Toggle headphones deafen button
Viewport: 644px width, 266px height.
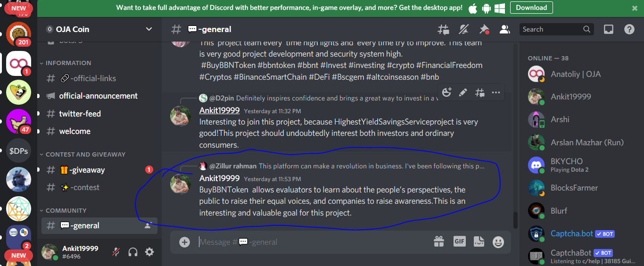click(x=133, y=252)
